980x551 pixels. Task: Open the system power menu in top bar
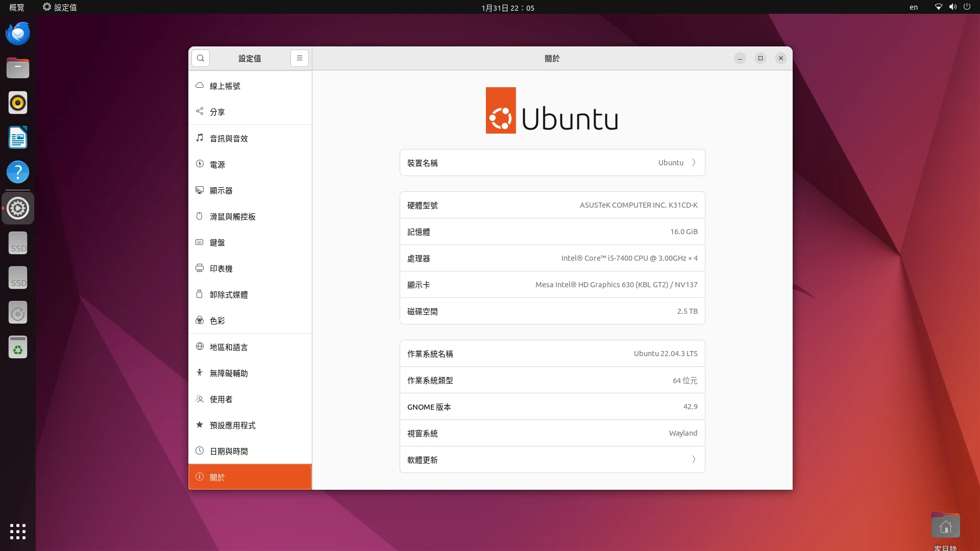[966, 7]
